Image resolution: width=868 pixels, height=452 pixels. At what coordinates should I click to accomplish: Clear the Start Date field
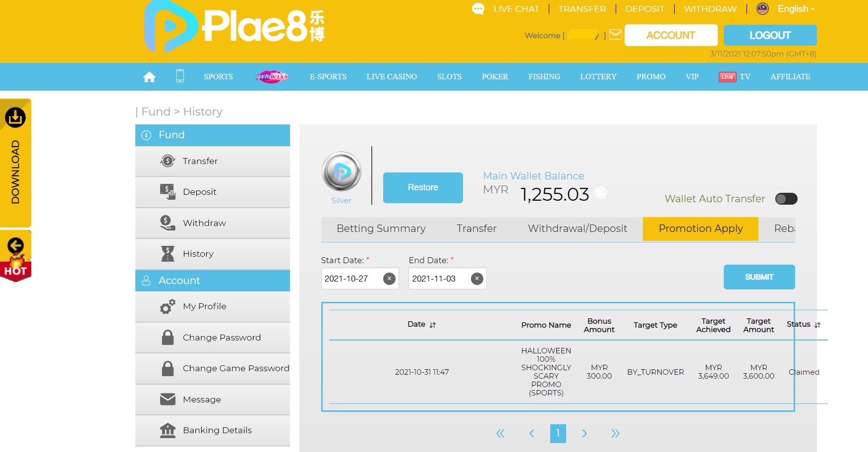coord(389,279)
